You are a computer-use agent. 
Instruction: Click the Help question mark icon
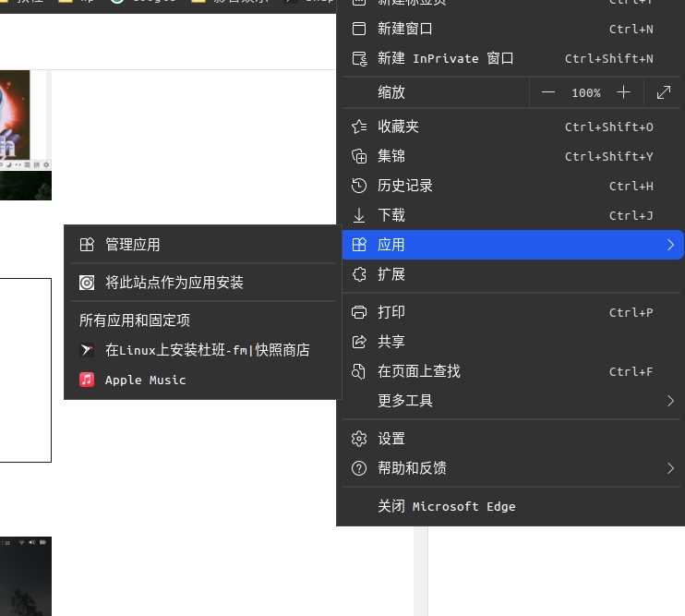[359, 468]
